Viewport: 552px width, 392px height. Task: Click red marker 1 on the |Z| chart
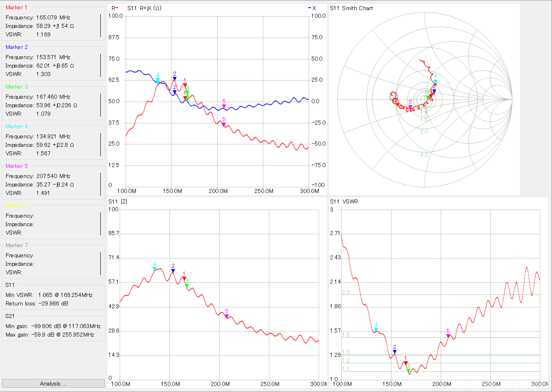pyautogui.click(x=184, y=278)
